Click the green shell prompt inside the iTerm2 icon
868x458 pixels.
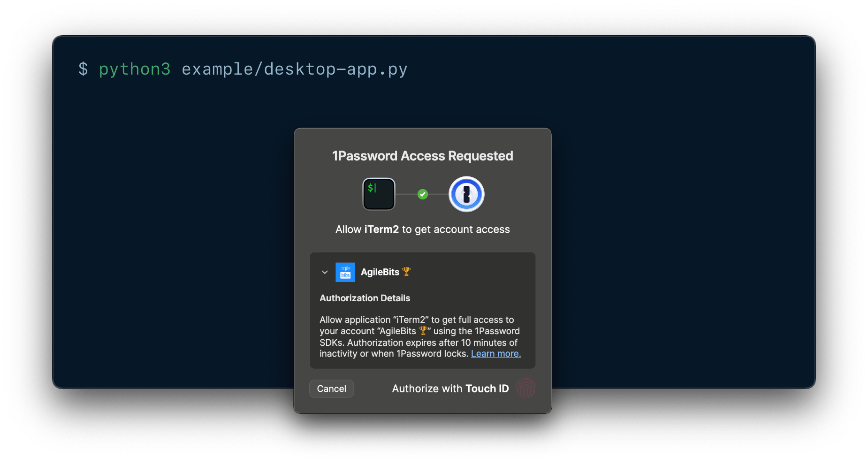pyautogui.click(x=373, y=189)
